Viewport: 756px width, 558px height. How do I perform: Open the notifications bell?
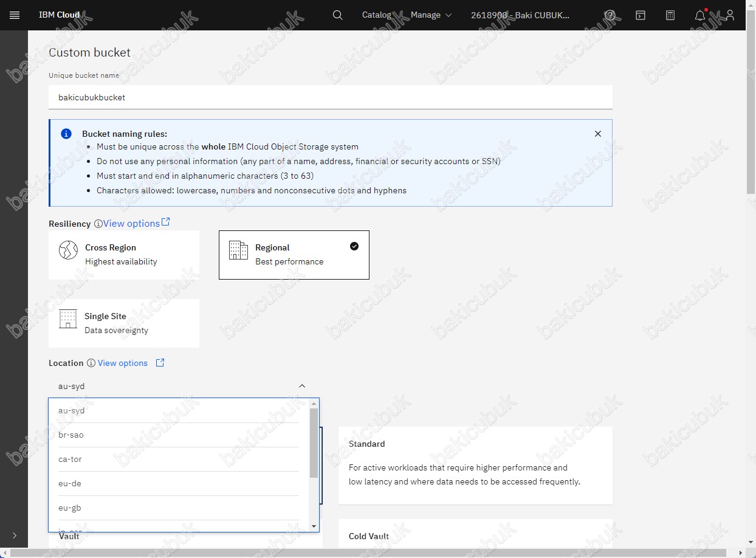pos(701,15)
